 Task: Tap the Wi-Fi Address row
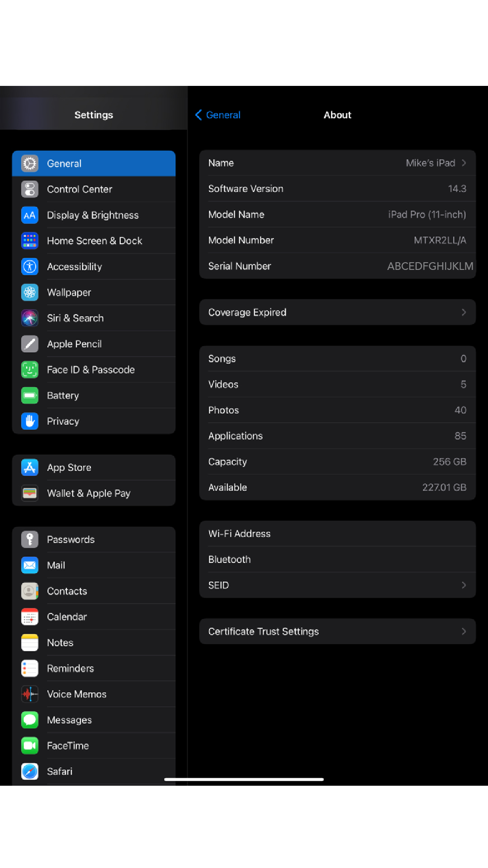point(338,534)
